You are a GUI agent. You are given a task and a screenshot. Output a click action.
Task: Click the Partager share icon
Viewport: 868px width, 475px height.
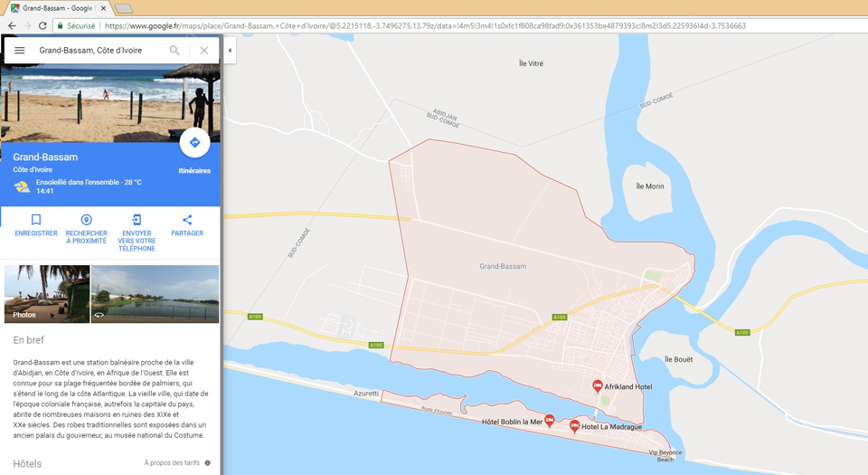tap(187, 220)
